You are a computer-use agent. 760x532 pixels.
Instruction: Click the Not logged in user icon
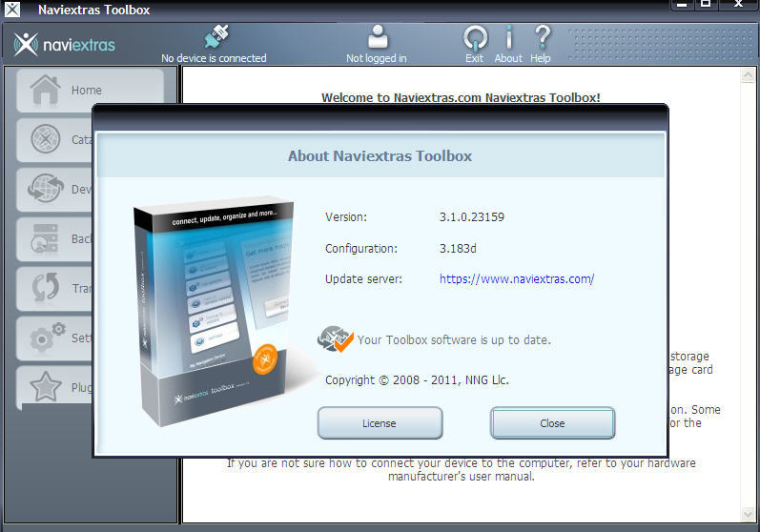tap(378, 36)
